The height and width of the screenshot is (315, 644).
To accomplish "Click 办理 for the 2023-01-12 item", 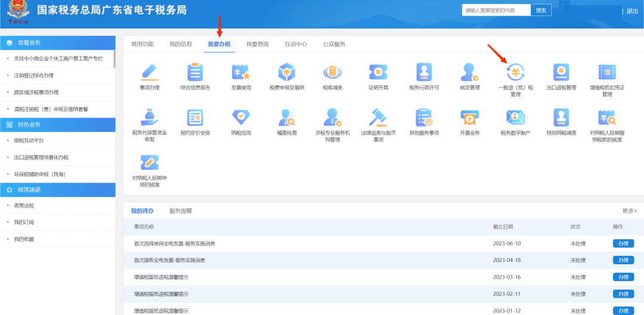I will click(623, 310).
